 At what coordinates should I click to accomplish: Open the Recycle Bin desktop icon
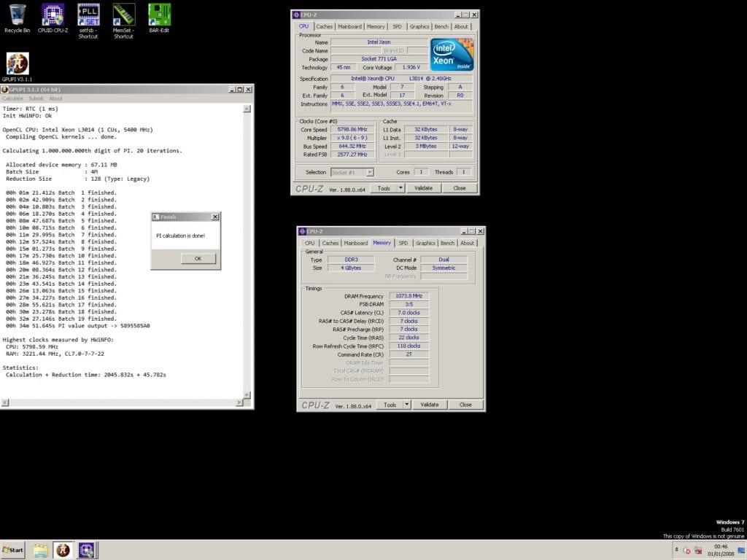point(18,18)
